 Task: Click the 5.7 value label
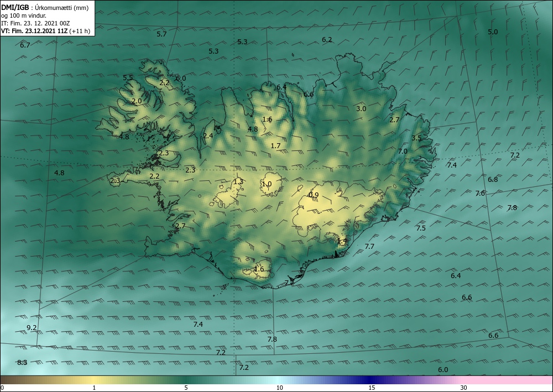(x=161, y=34)
